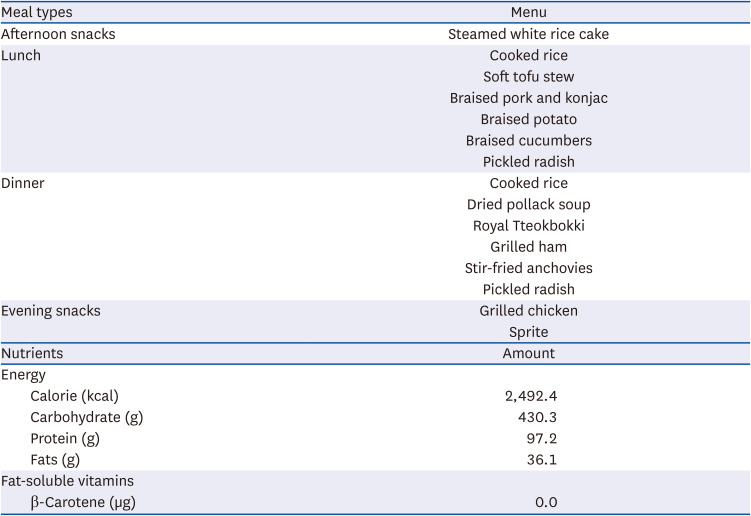
Task: Click Soft tofu stew menu item
Action: pyautogui.click(x=528, y=77)
